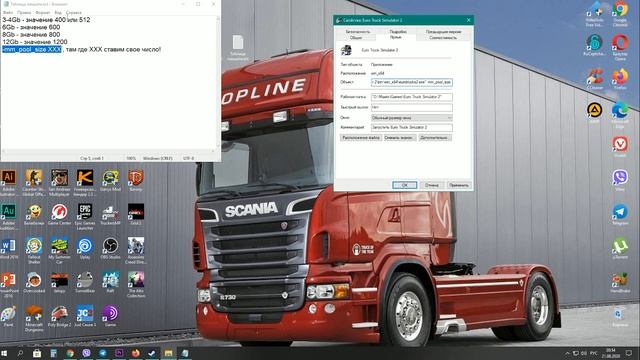Open the Windows Start menu
Screen dimensions: 640x360
click(5, 353)
